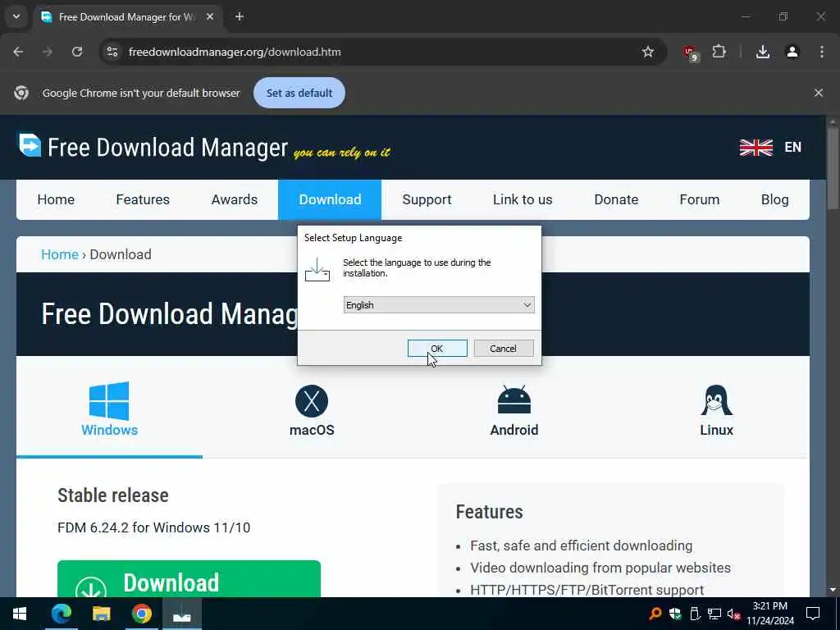Viewport: 840px width, 630px height.
Task: Open the Link to us navigation item
Action: tap(523, 199)
